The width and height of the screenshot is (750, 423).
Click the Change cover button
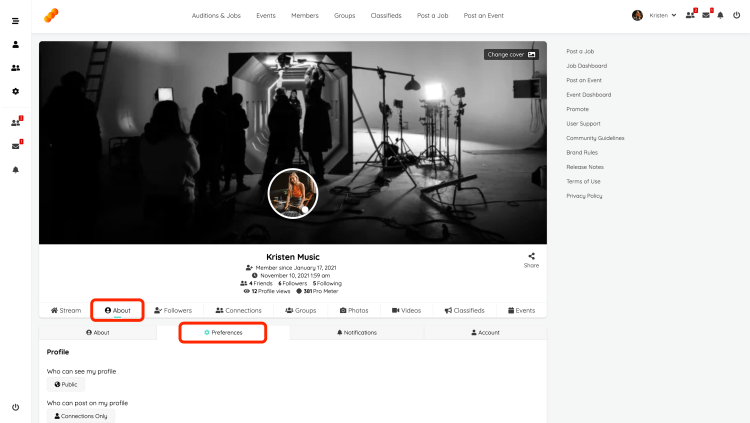[511, 55]
